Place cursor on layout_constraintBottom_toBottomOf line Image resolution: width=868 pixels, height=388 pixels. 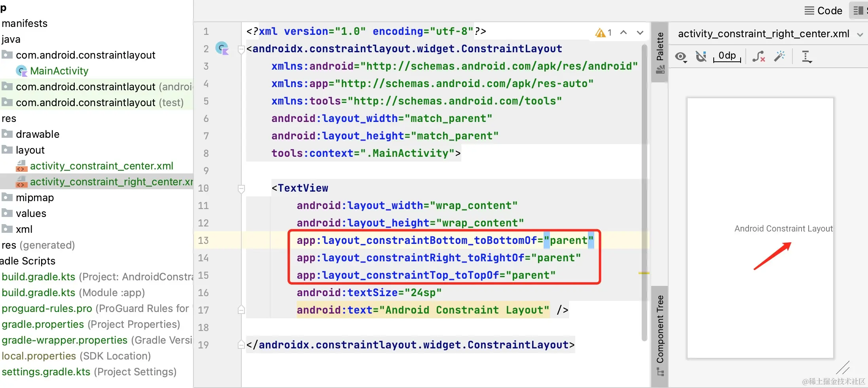click(445, 240)
